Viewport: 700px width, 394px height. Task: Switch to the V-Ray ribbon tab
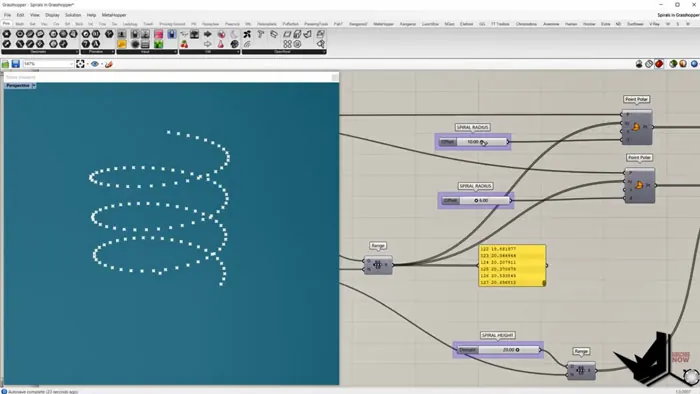coord(654,24)
